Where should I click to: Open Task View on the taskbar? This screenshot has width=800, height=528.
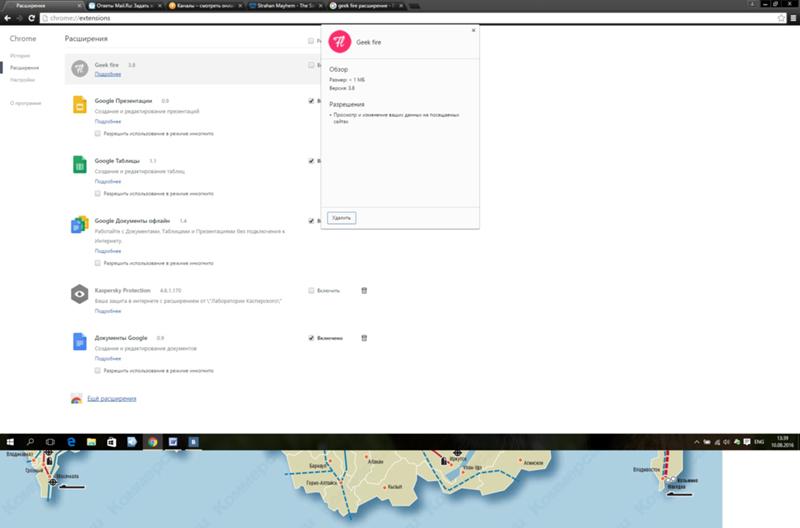[50, 442]
